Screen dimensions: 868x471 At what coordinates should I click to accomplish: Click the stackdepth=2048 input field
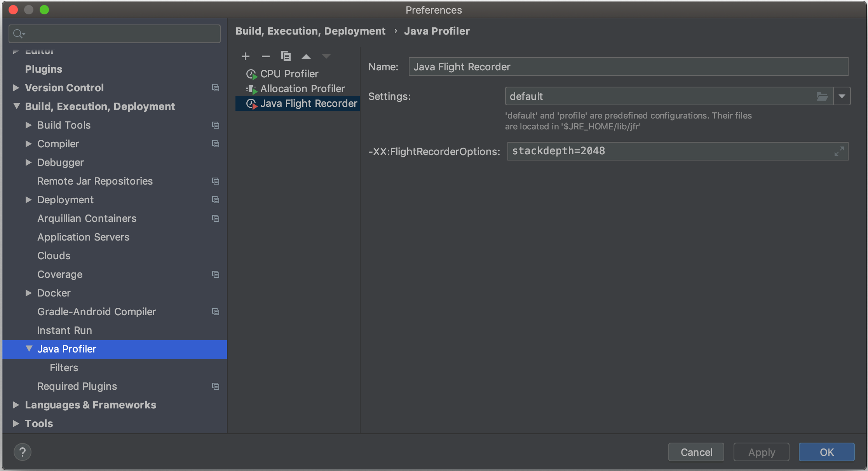[675, 151]
